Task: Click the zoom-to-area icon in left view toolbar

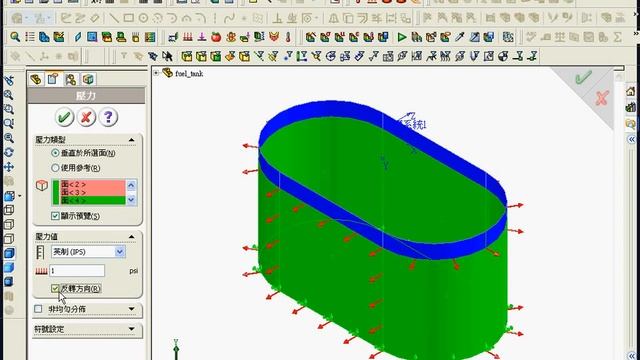Action: (9, 109)
